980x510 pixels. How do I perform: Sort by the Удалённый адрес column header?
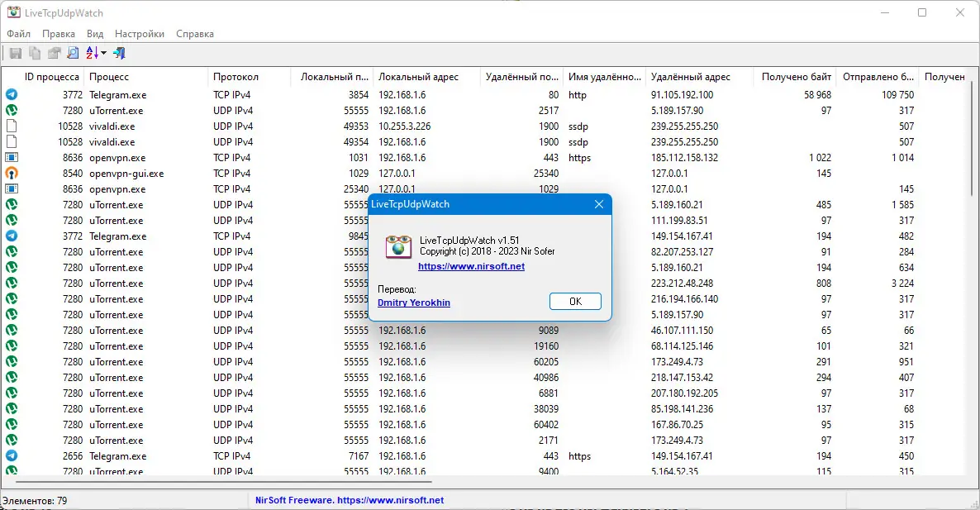691,77
